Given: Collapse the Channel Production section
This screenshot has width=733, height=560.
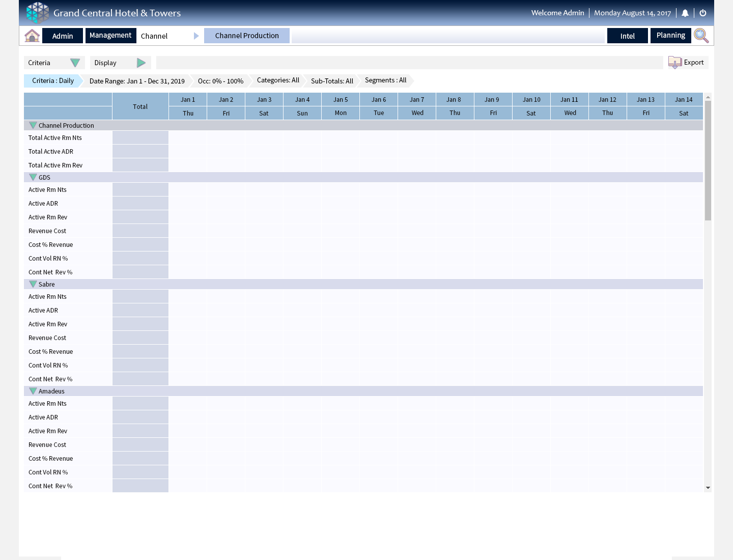Looking at the screenshot, I should click(33, 125).
